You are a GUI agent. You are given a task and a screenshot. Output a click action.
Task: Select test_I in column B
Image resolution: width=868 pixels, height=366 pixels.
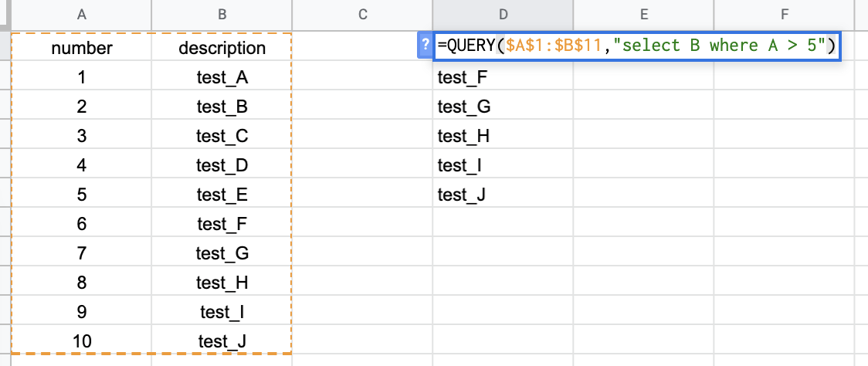(x=222, y=312)
